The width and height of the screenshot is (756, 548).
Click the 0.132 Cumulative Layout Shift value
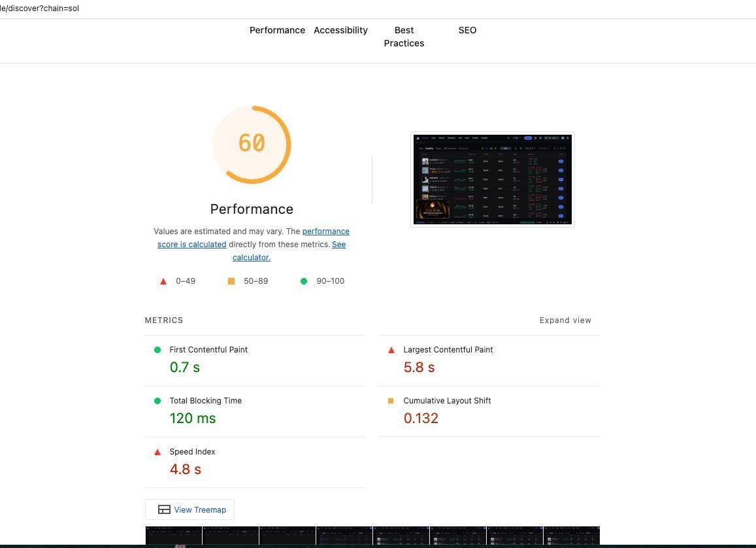(x=421, y=419)
